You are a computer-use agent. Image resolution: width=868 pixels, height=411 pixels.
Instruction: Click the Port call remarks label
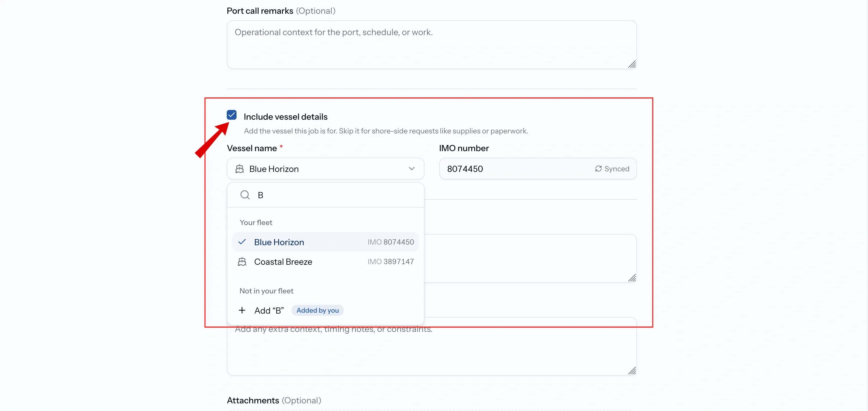tap(260, 11)
